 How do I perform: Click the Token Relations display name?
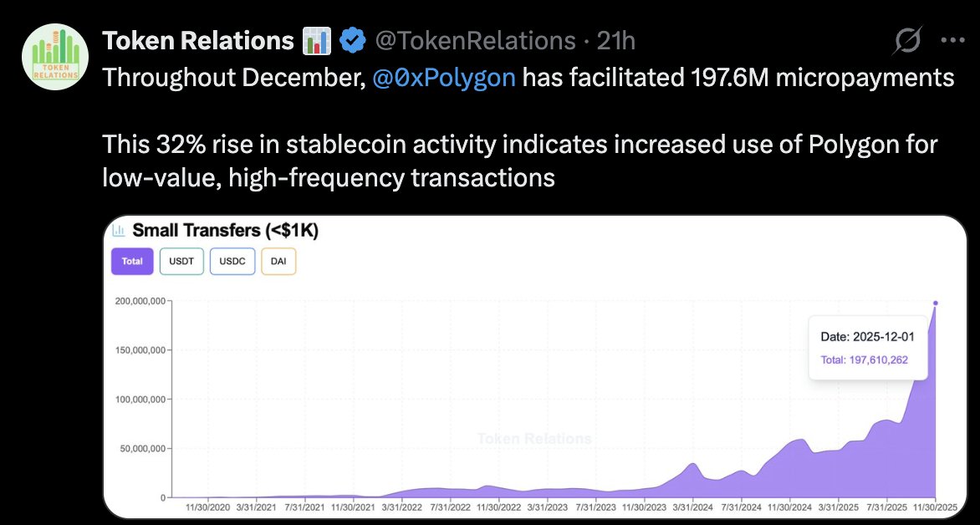(197, 39)
